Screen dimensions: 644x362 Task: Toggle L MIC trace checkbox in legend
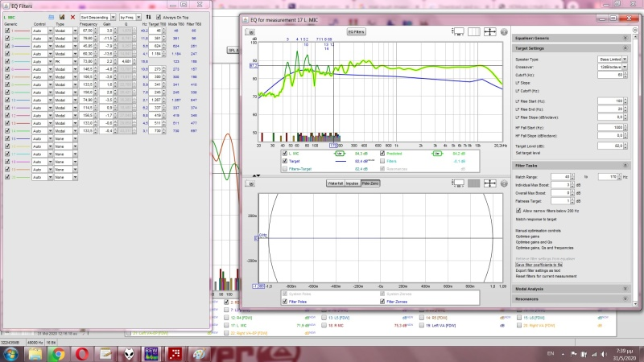coord(285,154)
